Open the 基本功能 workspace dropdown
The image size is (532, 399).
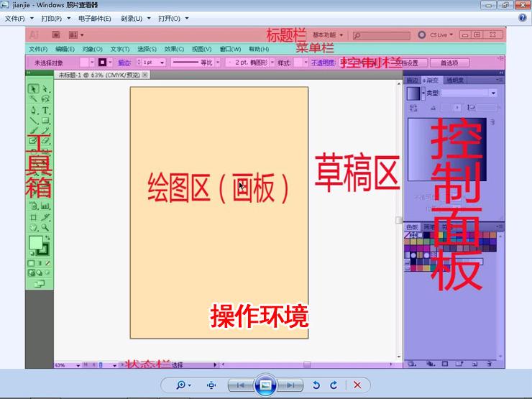(x=327, y=35)
